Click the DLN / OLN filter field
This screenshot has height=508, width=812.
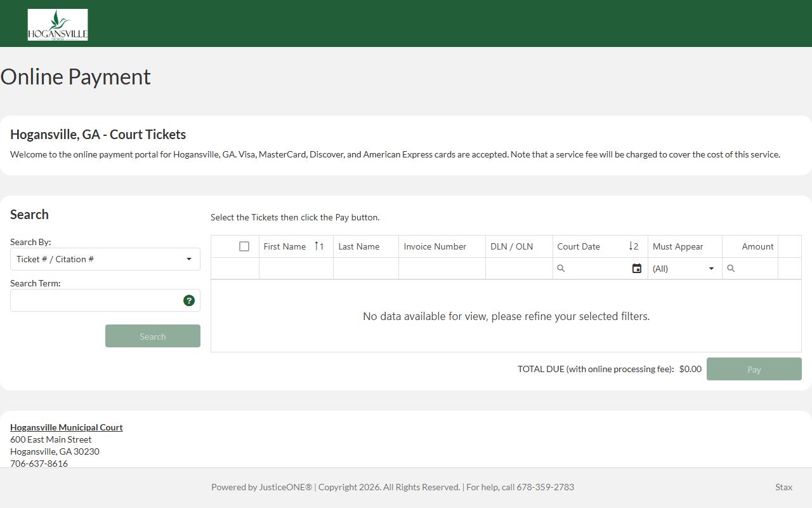(x=519, y=269)
